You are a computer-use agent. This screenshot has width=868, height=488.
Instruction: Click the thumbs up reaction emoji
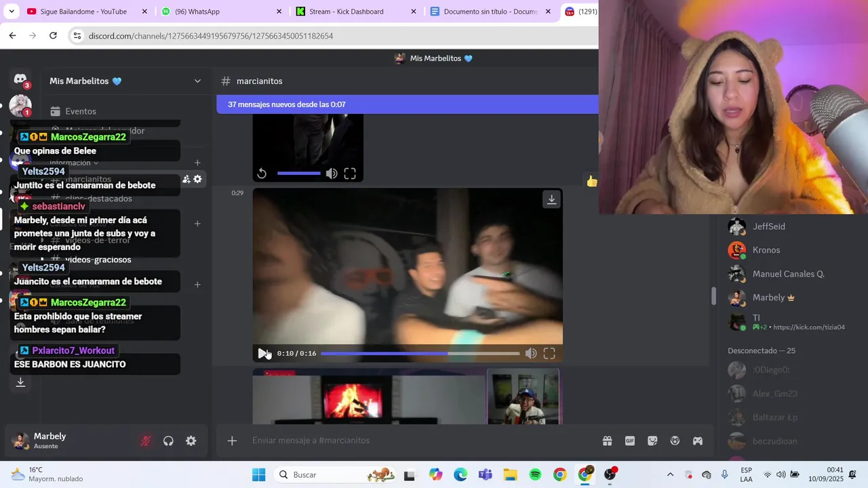tap(593, 181)
